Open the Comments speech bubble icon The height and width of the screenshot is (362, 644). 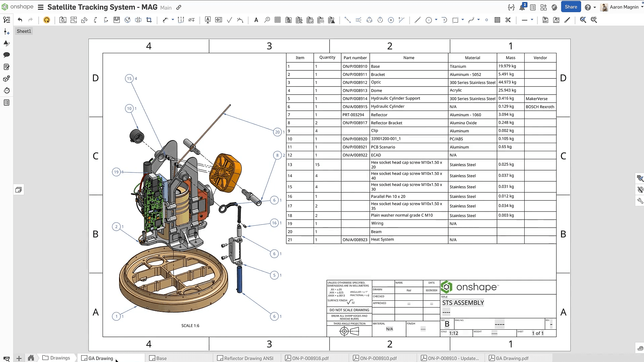6,55
